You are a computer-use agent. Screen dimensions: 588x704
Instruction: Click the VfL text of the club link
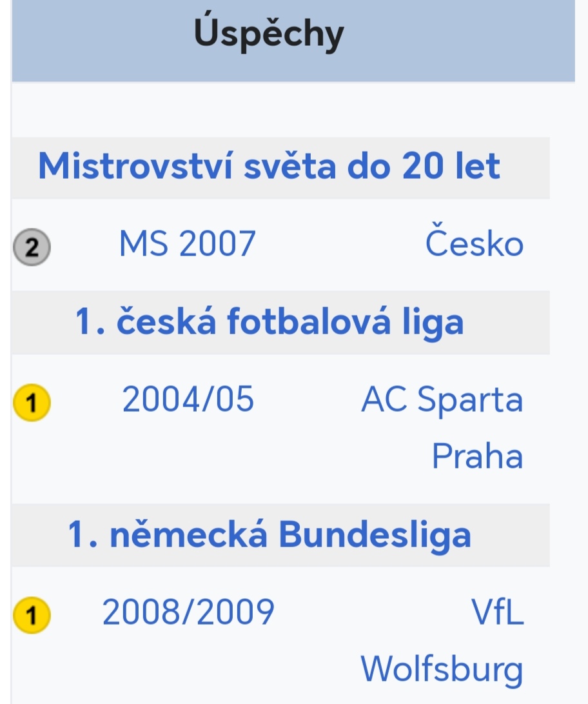[x=497, y=612]
